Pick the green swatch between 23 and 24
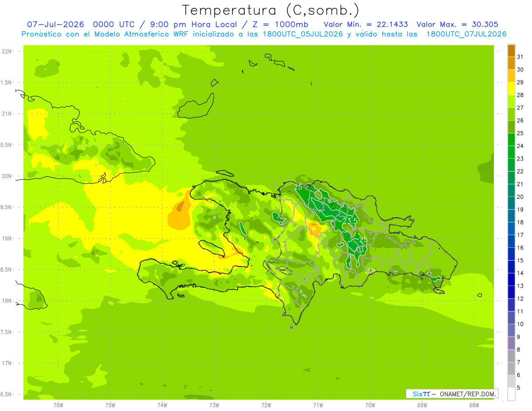532x411 pixels. (x=511, y=152)
